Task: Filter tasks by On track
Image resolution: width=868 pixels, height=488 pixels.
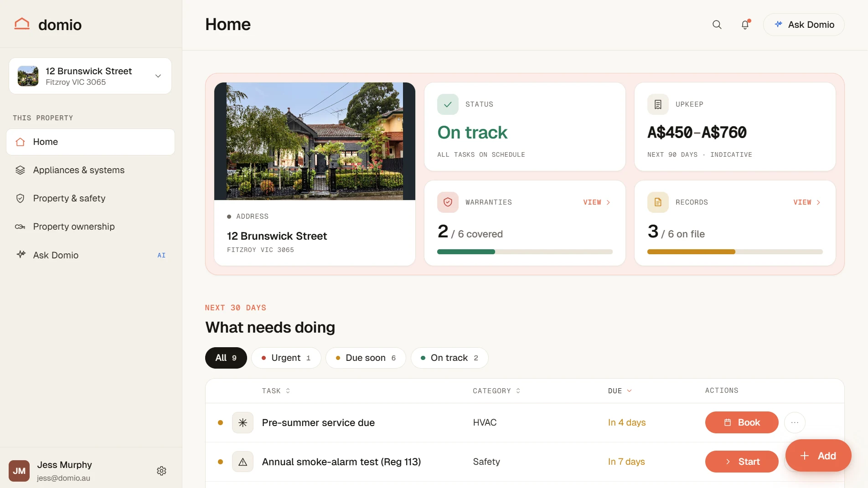Action: pos(449,358)
